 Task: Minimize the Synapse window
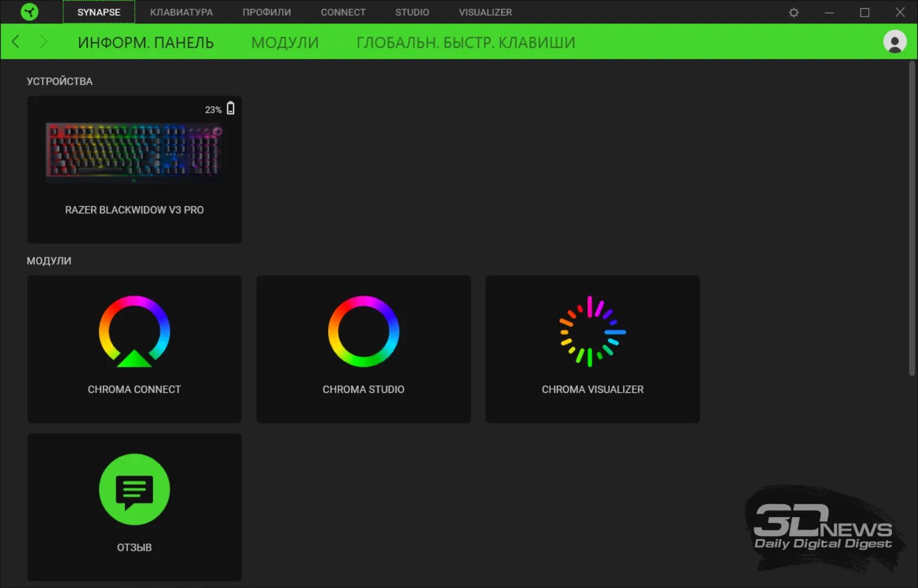tap(829, 12)
